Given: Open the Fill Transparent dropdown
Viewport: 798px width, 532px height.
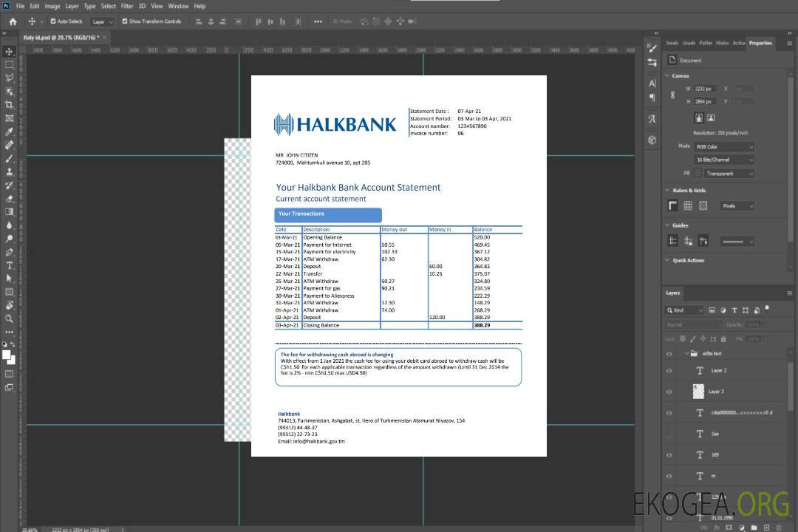Looking at the screenshot, I should point(729,174).
